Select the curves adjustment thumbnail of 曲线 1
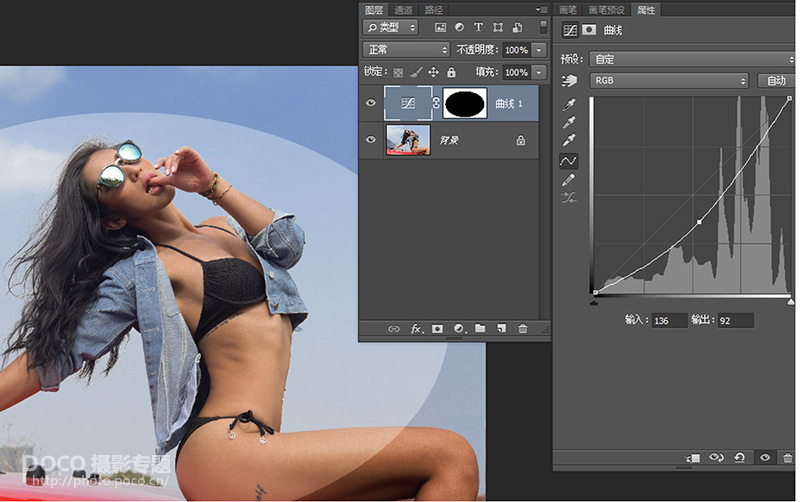Image resolution: width=800 pixels, height=502 pixels. point(408,103)
